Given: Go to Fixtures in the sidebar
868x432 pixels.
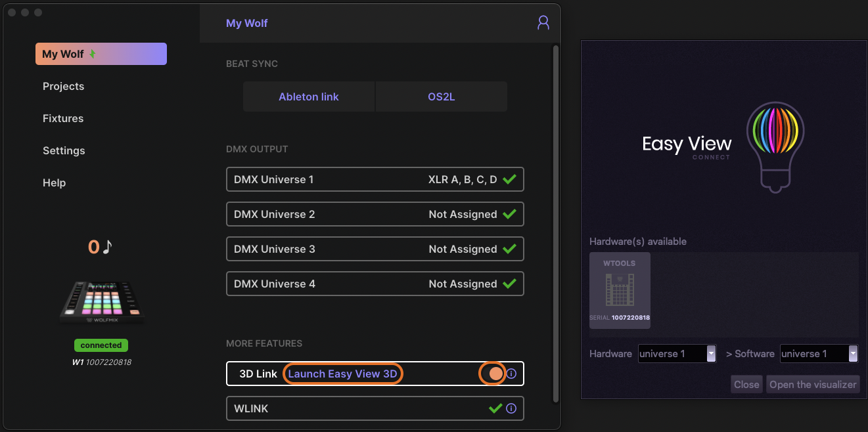Looking at the screenshot, I should point(63,118).
